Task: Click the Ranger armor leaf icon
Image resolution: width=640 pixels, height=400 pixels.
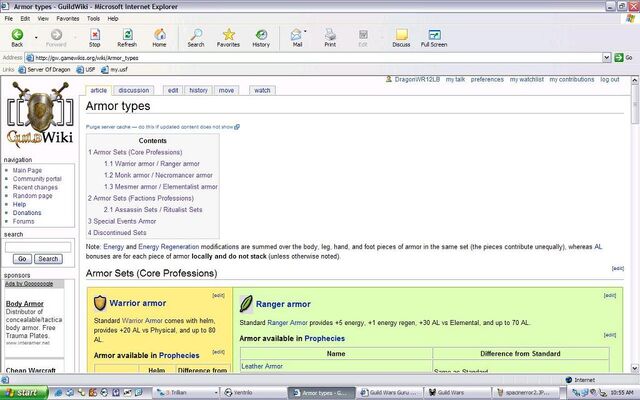Action: (x=246, y=304)
